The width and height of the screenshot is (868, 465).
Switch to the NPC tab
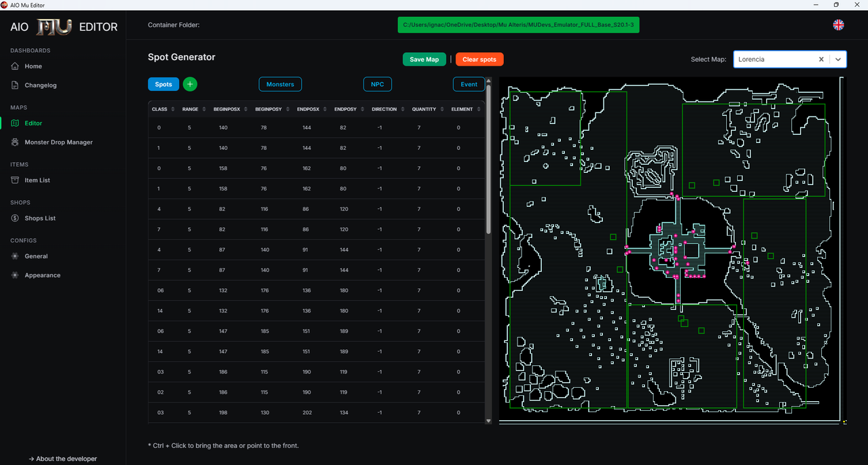(378, 84)
